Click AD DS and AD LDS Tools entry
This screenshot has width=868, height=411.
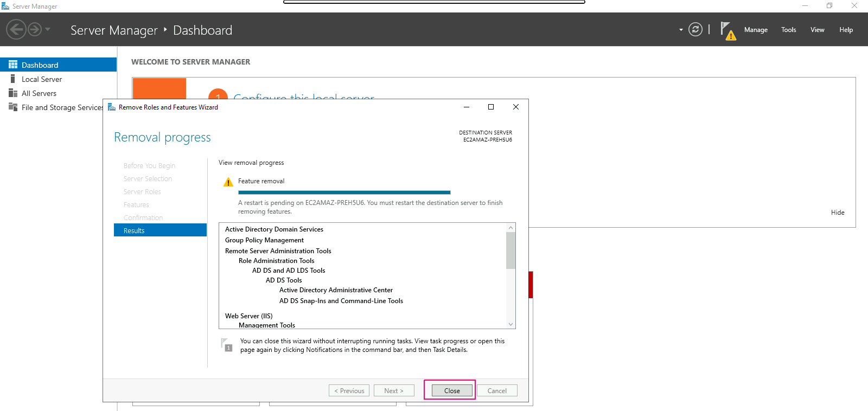click(289, 271)
